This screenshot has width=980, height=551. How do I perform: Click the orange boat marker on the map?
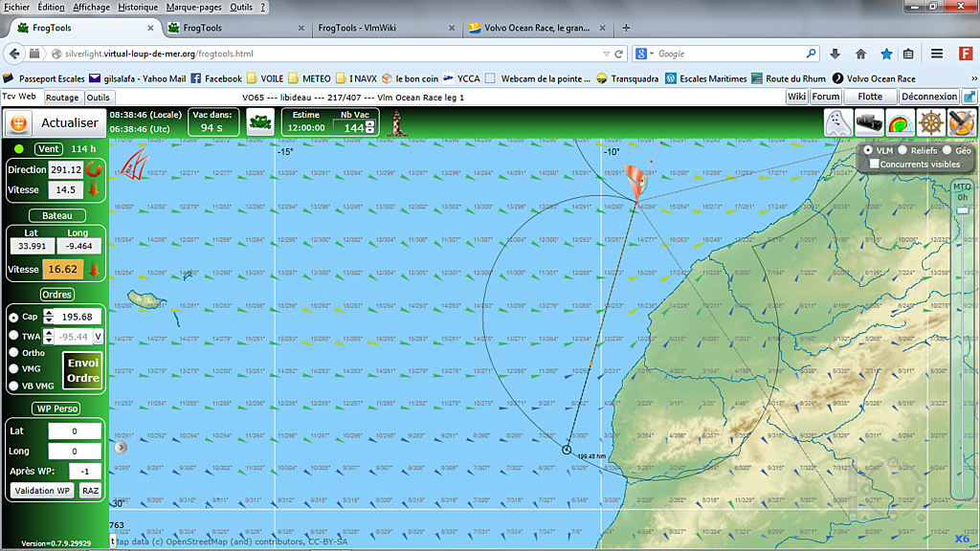pyautogui.click(x=635, y=182)
